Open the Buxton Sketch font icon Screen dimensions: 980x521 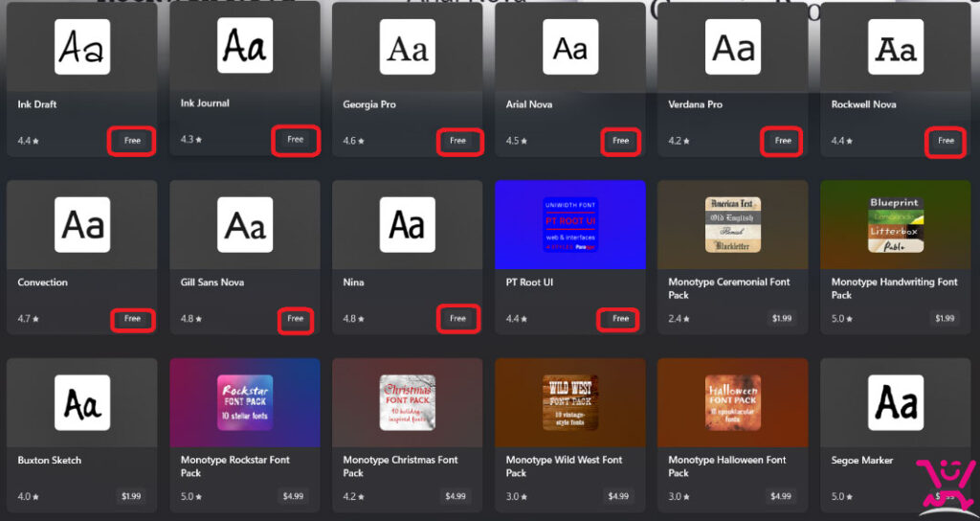[x=82, y=403]
